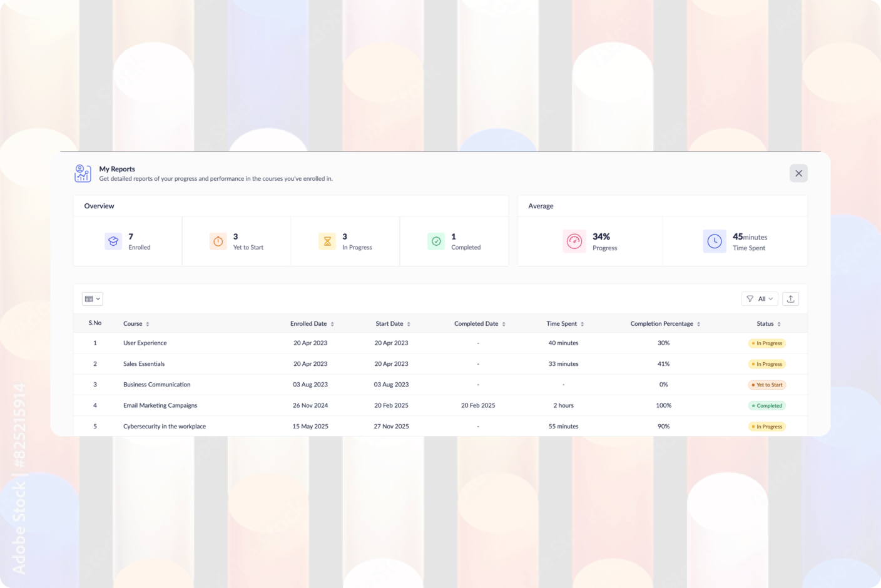
Task: Expand the Status column sort options
Action: [778, 323]
